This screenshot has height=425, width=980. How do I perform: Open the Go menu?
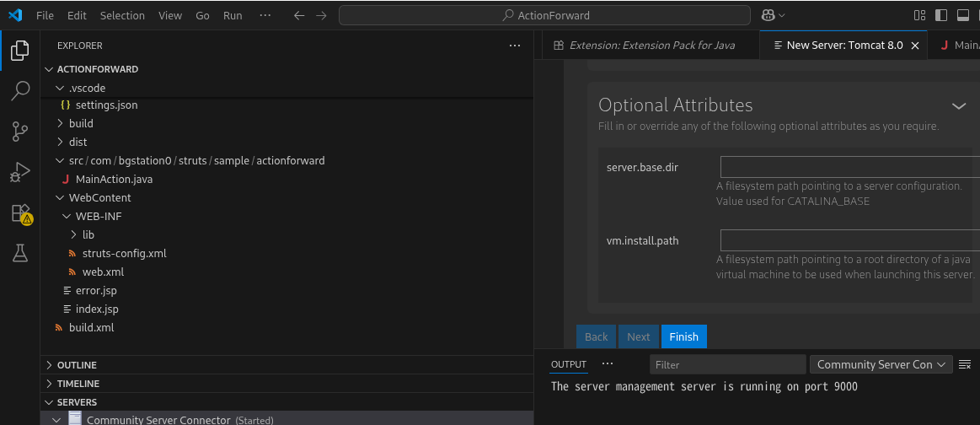(202, 16)
